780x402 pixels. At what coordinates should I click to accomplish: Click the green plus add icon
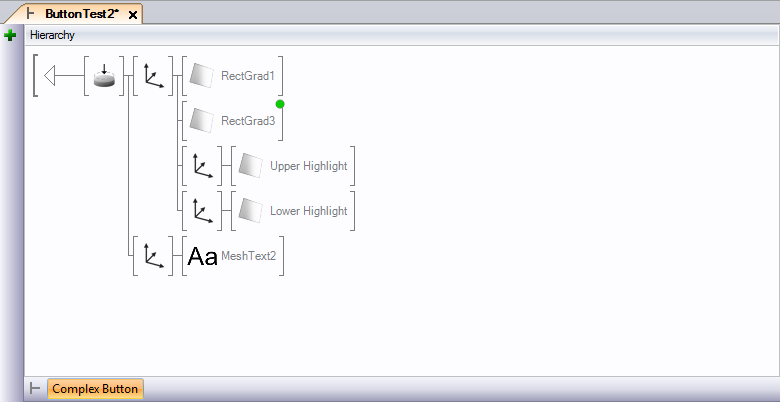(10, 35)
